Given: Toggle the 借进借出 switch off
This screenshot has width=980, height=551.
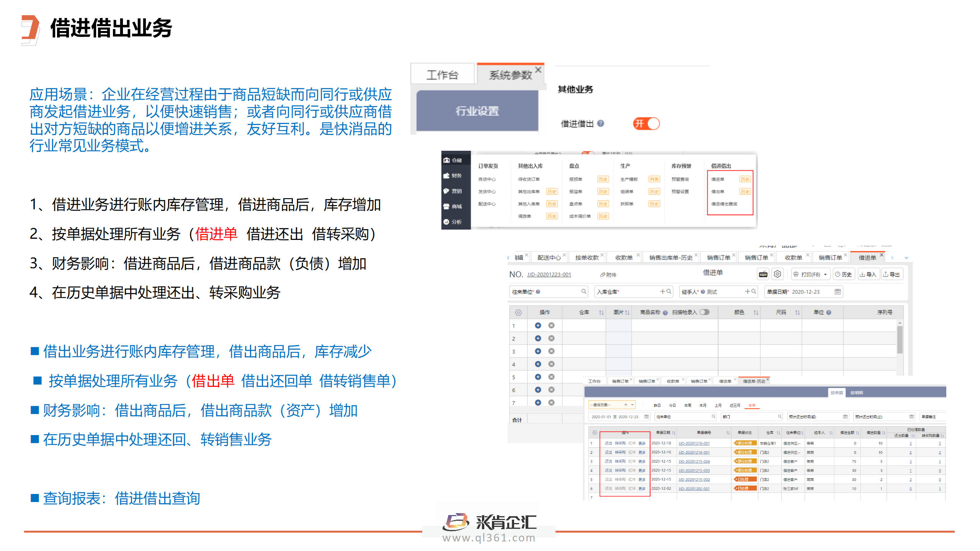Looking at the screenshot, I should (x=646, y=123).
